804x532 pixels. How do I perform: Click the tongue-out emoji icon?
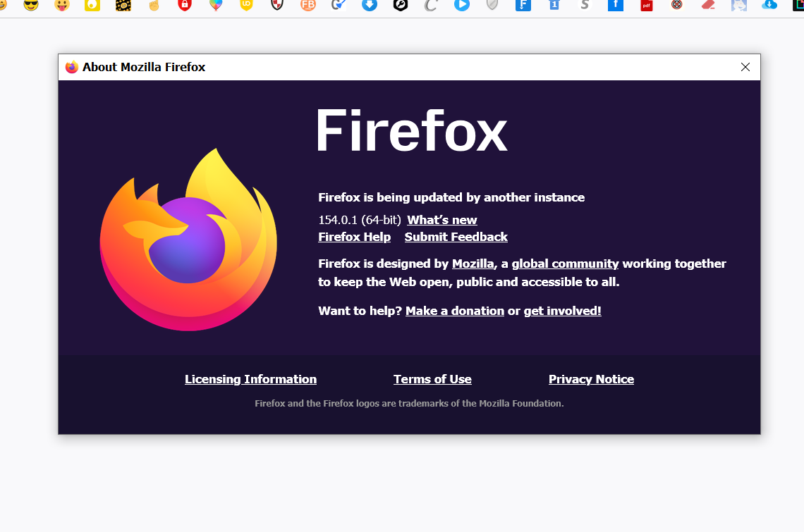point(61,5)
